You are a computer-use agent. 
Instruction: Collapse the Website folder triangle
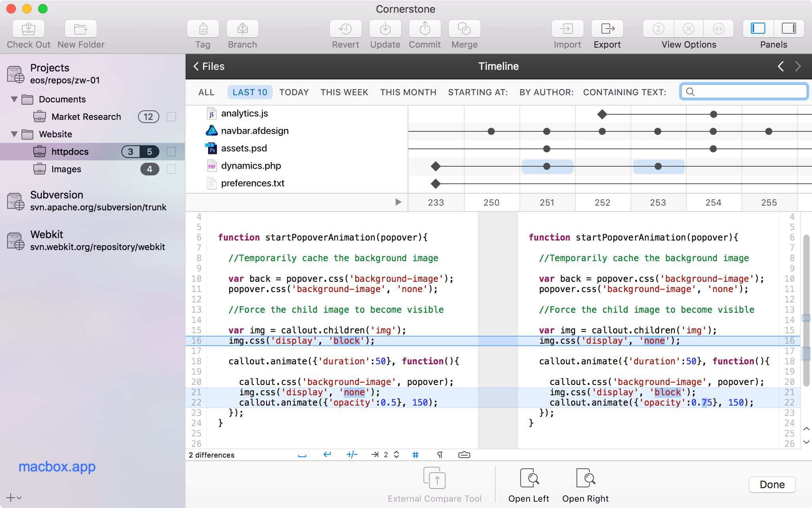pos(14,134)
